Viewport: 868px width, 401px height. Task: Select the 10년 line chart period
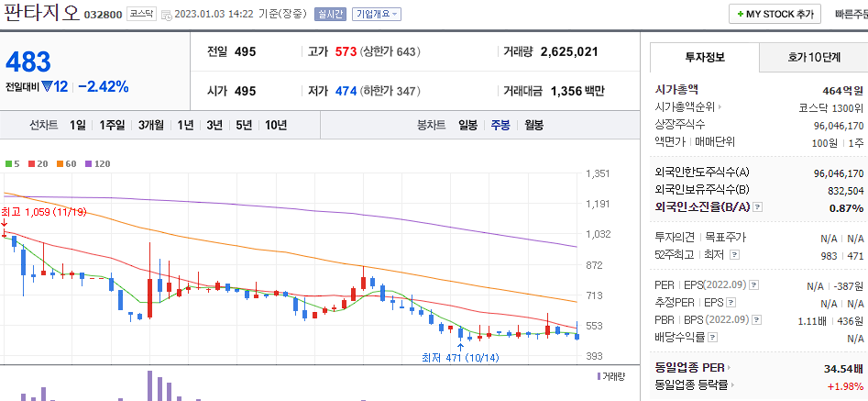276,125
